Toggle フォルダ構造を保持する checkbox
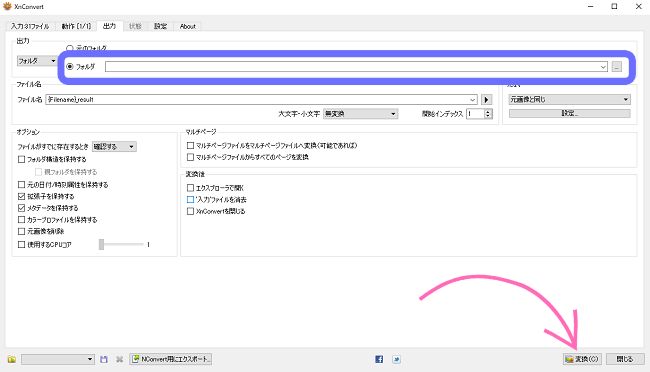 (22, 159)
